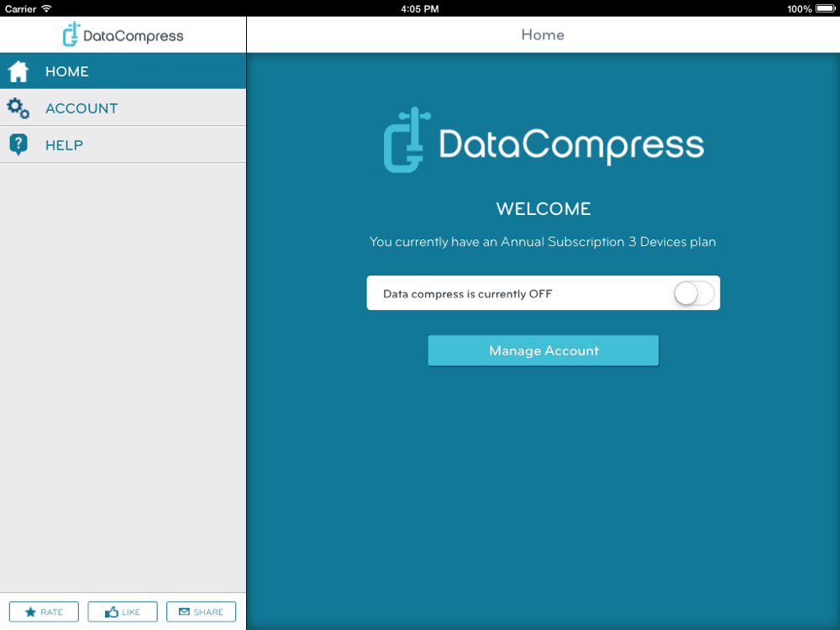Viewport: 840px width, 630px height.
Task: Tap the Wi-Fi icon in status bar
Action: pyautogui.click(x=46, y=8)
